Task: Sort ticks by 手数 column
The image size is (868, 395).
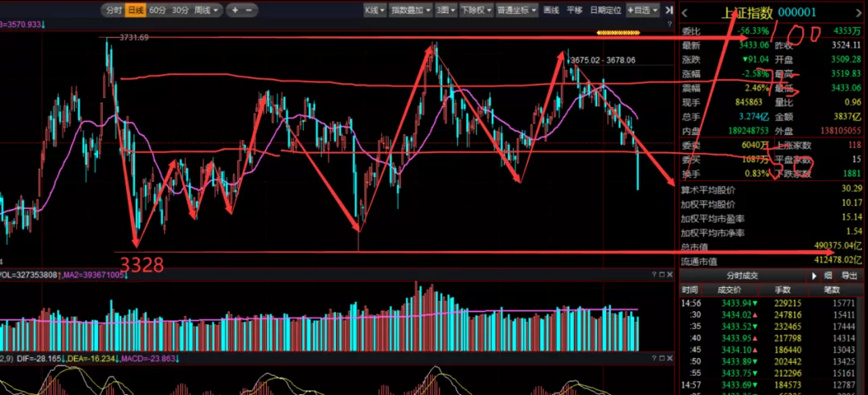Action: pyautogui.click(x=784, y=290)
